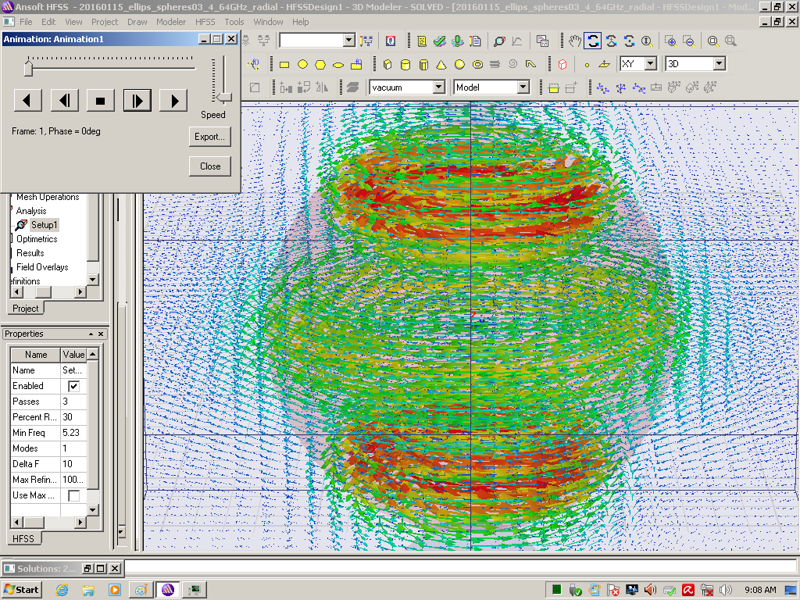800x600 pixels.
Task: Step animation forward one frame
Action: click(137, 100)
